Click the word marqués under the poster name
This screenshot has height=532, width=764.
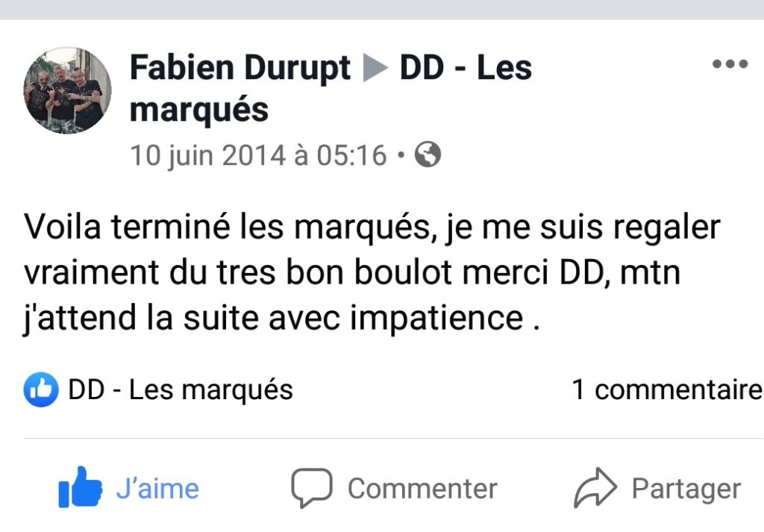coord(198,110)
